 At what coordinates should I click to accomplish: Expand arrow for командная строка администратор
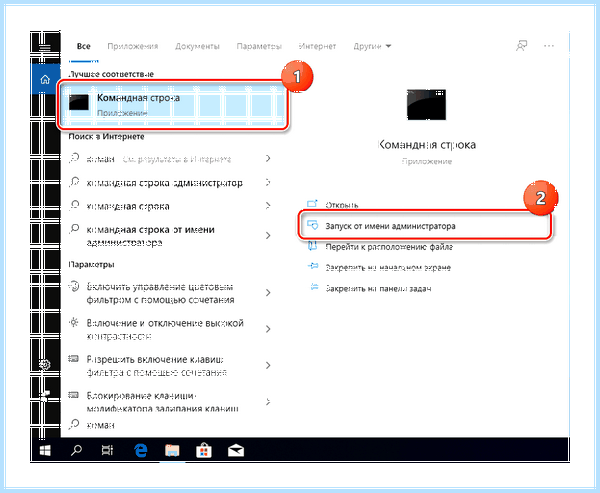[x=268, y=183]
